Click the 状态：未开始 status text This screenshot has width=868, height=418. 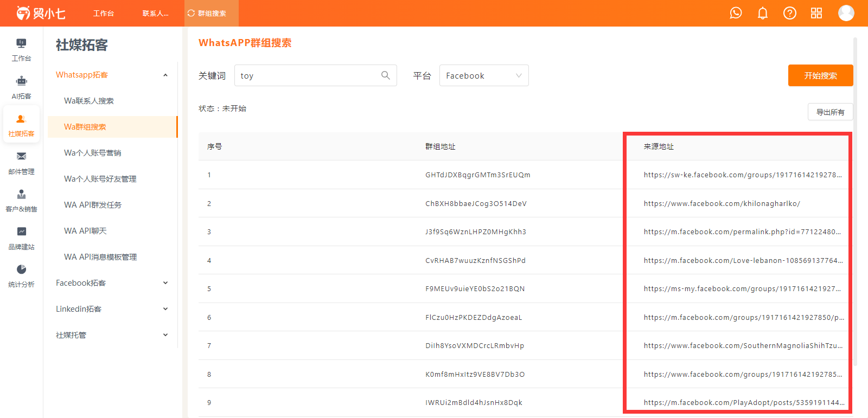coord(222,108)
